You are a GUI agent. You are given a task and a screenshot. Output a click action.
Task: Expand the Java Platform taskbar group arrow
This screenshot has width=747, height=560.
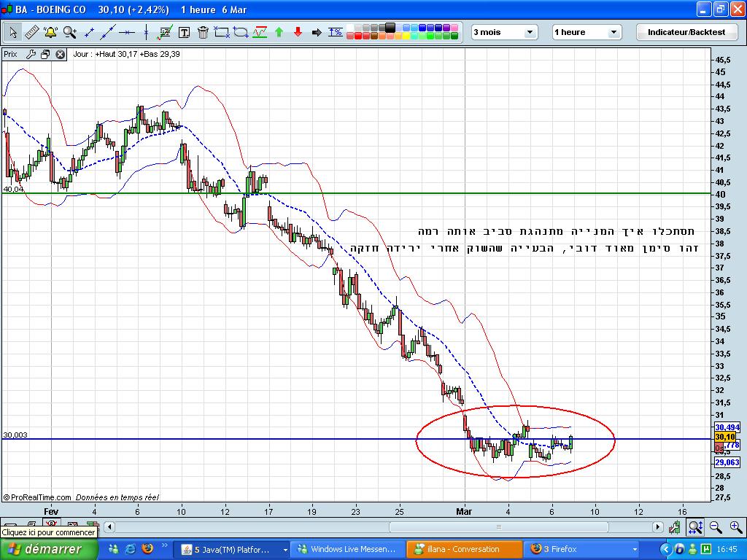coord(285,550)
